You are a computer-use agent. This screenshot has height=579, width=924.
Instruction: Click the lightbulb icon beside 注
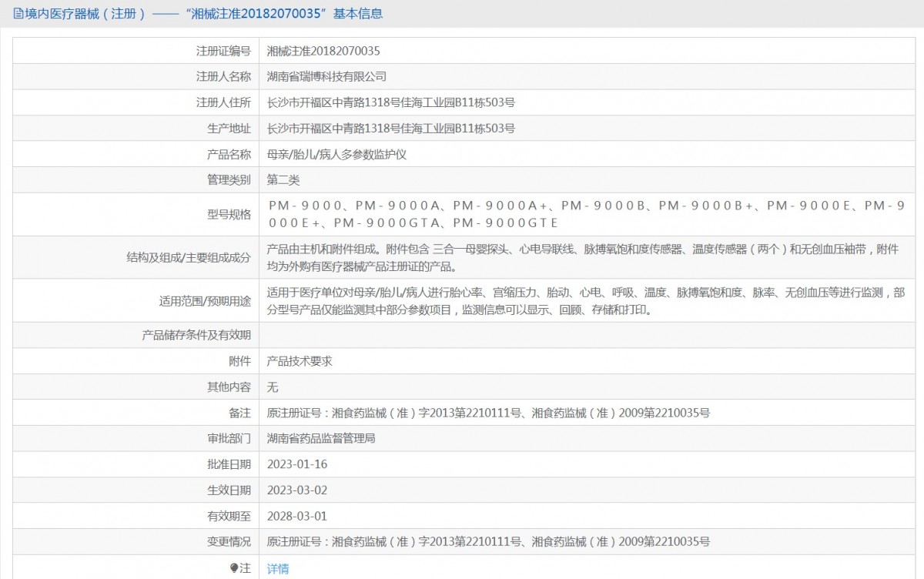tap(234, 568)
